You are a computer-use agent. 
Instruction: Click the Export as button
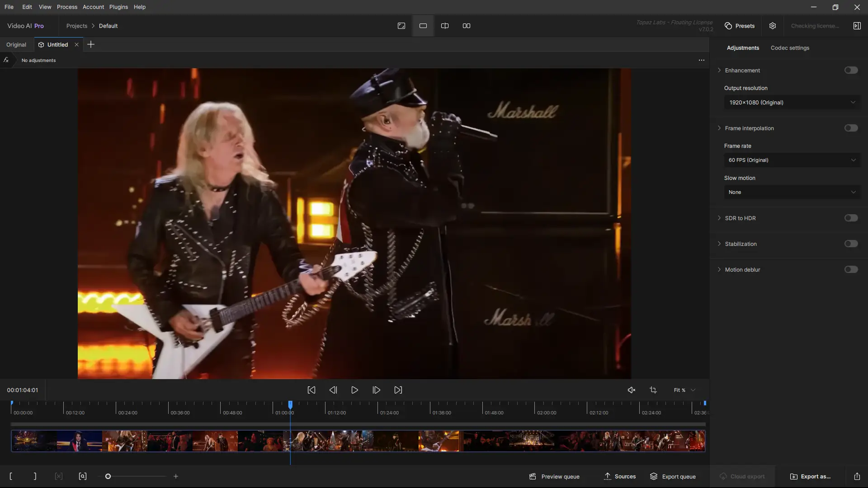click(x=811, y=476)
